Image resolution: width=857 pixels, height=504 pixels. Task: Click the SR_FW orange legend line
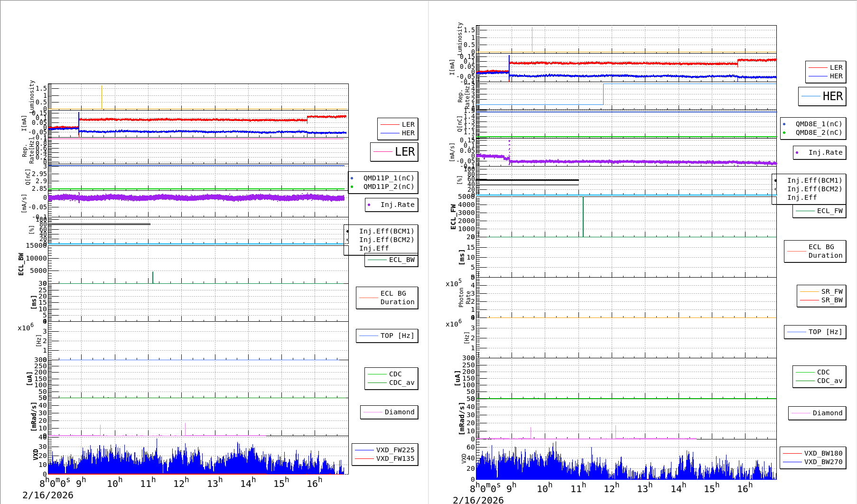(809, 291)
